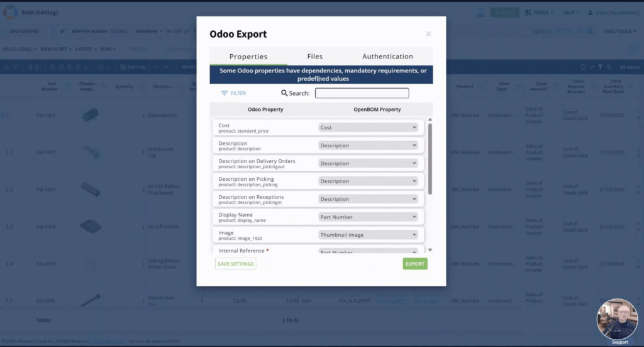This screenshot has height=347, width=644.
Task: Switch to the Authentication tab
Action: pos(387,57)
